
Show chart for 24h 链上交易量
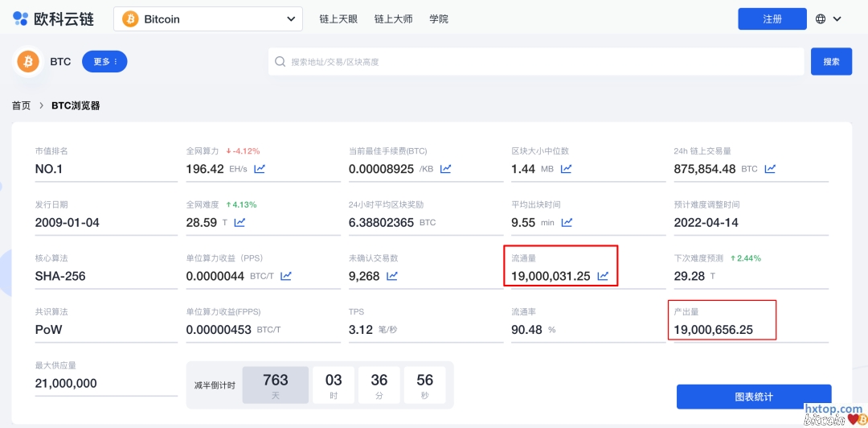point(770,169)
